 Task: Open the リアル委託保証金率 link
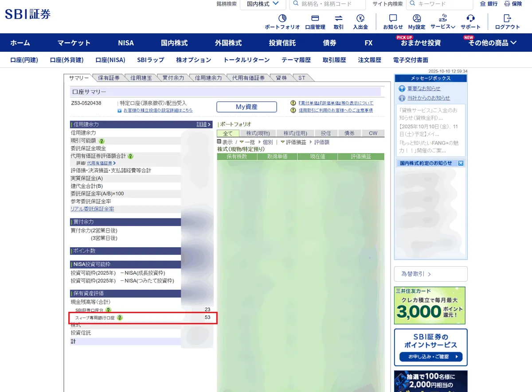92,209
